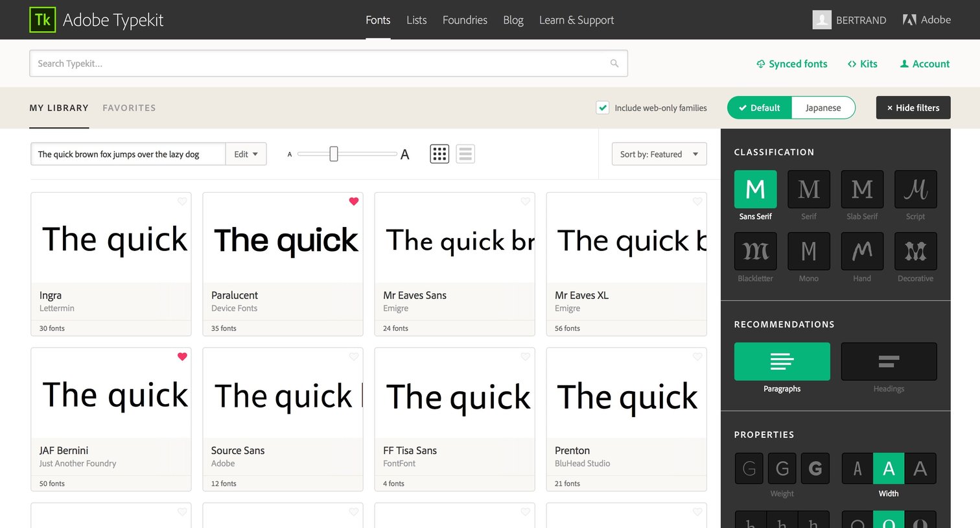
Task: Filter by Hand classification
Action: tap(862, 251)
